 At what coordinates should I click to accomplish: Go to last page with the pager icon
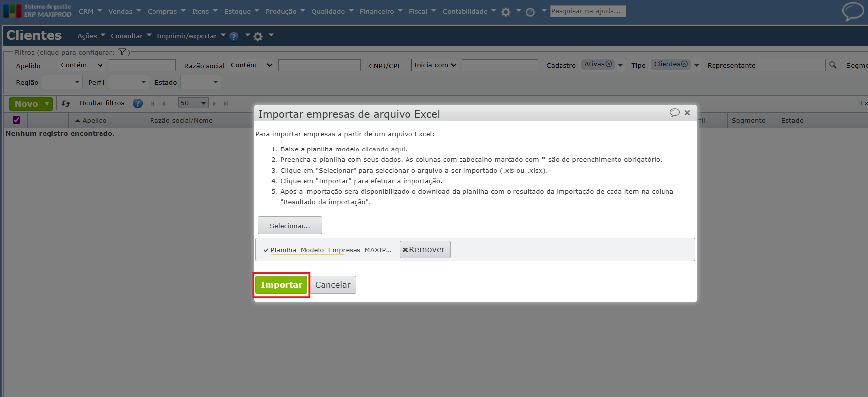(226, 103)
